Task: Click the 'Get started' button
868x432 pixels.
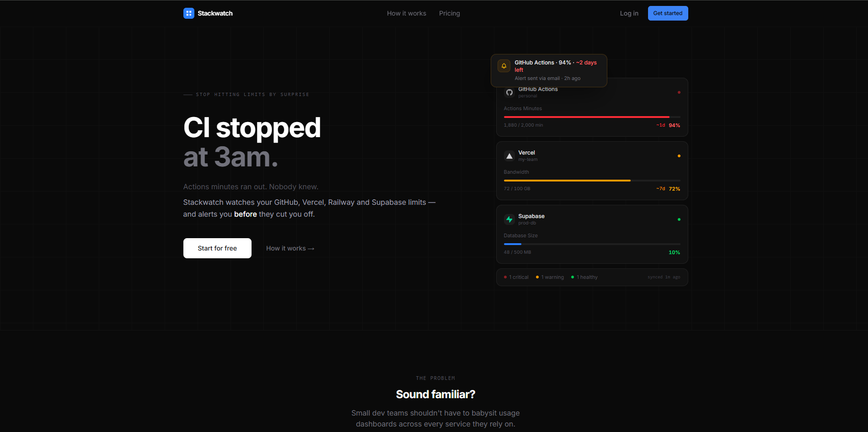Action: (x=668, y=13)
